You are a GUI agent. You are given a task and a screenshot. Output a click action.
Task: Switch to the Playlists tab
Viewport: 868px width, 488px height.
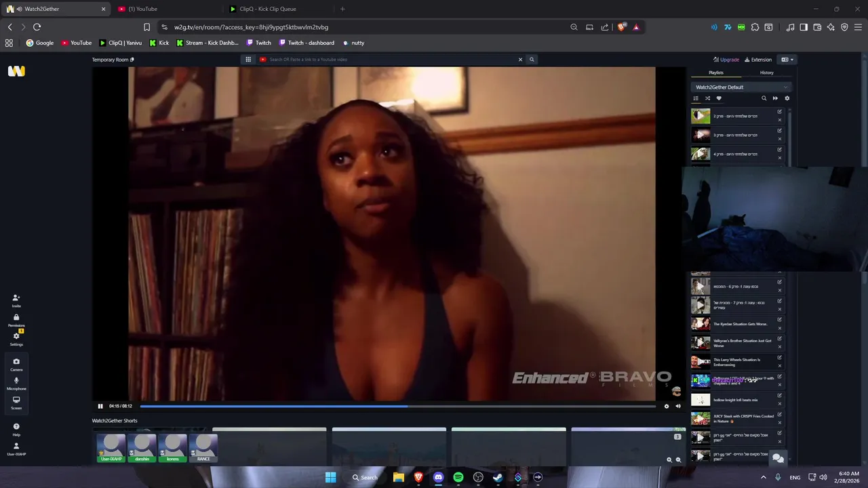click(716, 73)
